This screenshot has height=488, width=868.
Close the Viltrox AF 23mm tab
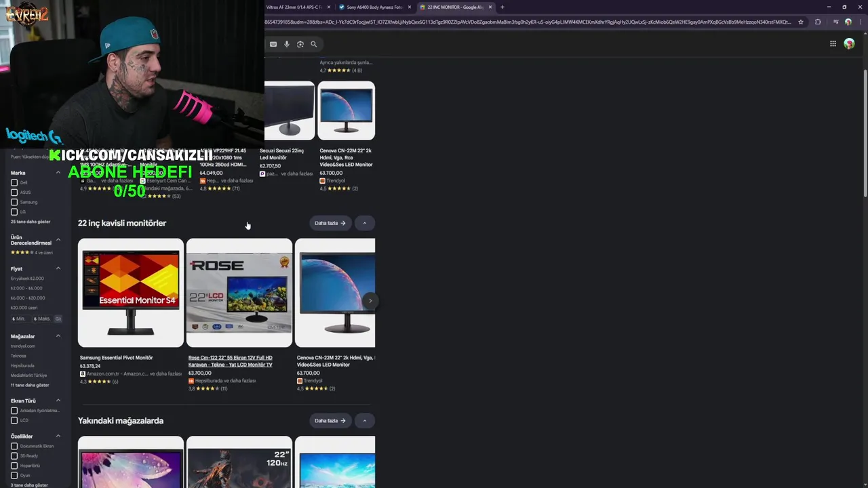click(329, 7)
